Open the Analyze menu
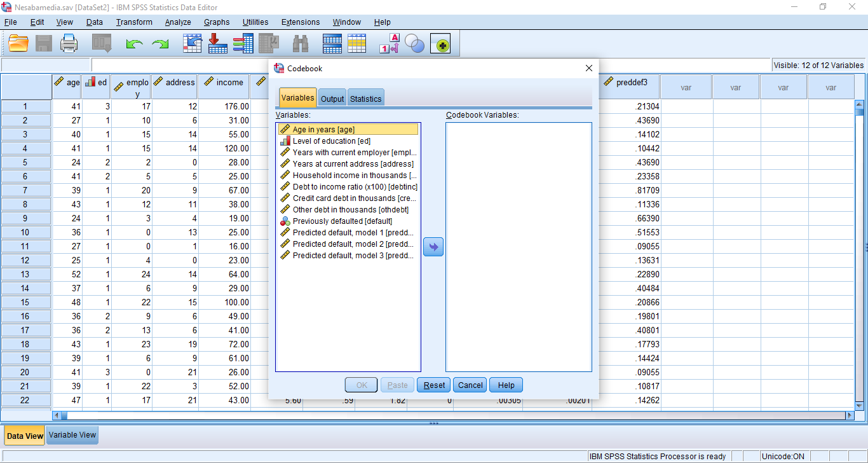This screenshot has height=463, width=868. coord(178,22)
